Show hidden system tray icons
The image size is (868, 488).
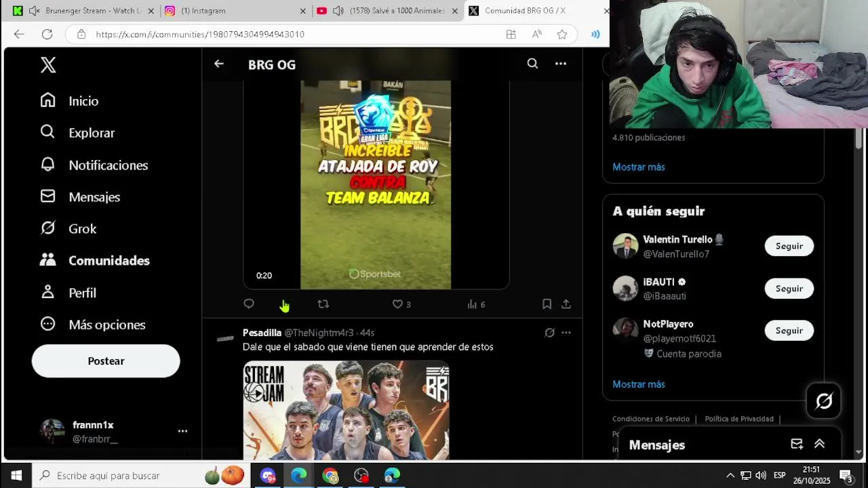pos(730,476)
